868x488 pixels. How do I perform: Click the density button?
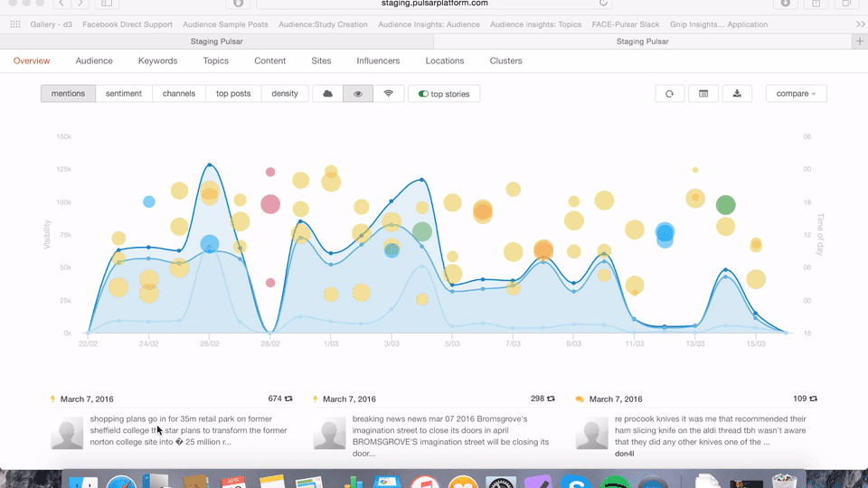285,94
